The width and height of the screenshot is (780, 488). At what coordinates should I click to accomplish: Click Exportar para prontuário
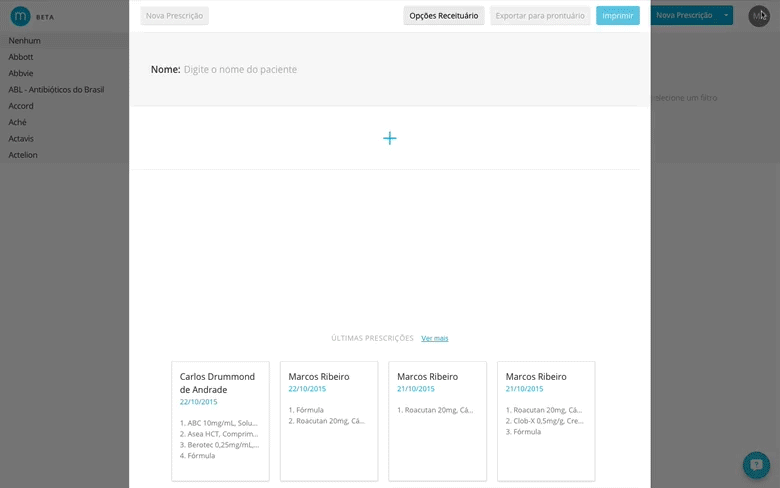pos(540,16)
